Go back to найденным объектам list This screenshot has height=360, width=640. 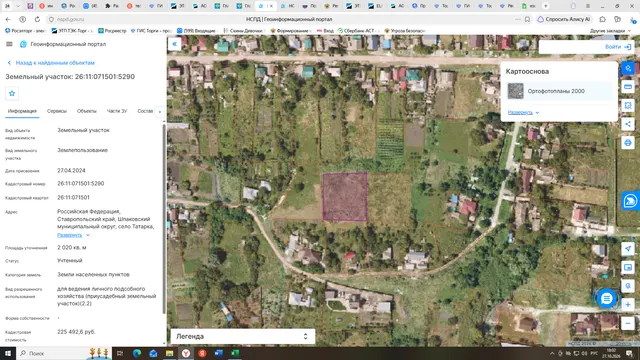pyautogui.click(x=51, y=63)
